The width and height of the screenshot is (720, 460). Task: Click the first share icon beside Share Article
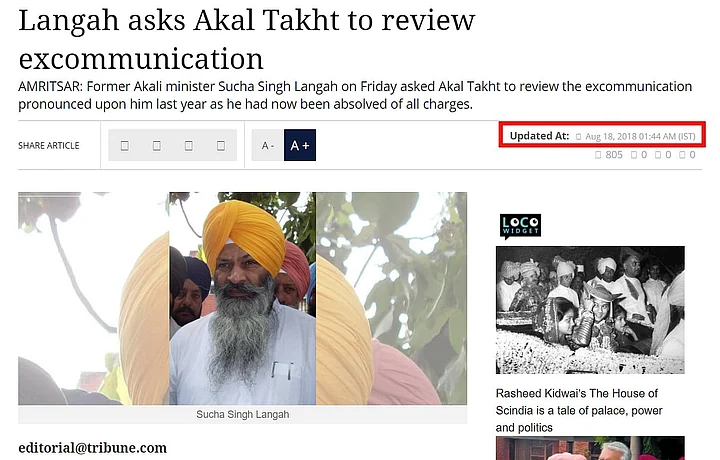[124, 146]
